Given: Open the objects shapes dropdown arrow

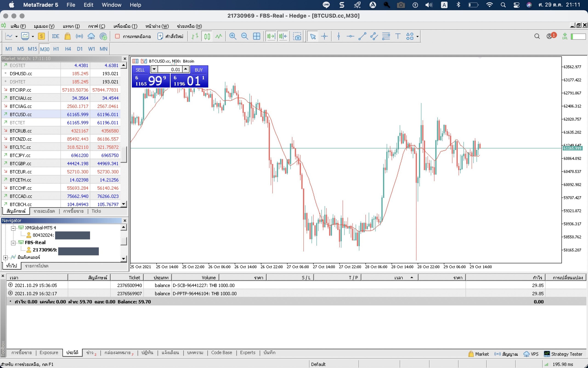Looking at the screenshot, I should 417,37.
